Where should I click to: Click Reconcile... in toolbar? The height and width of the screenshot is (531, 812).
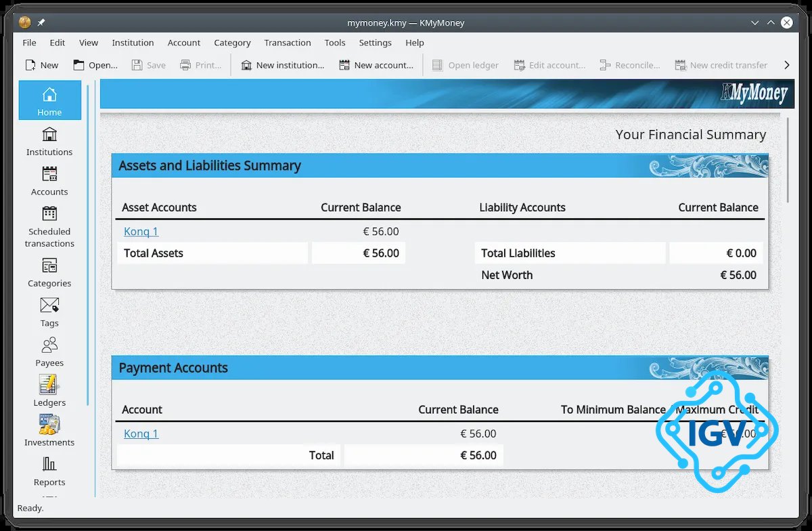click(x=629, y=65)
